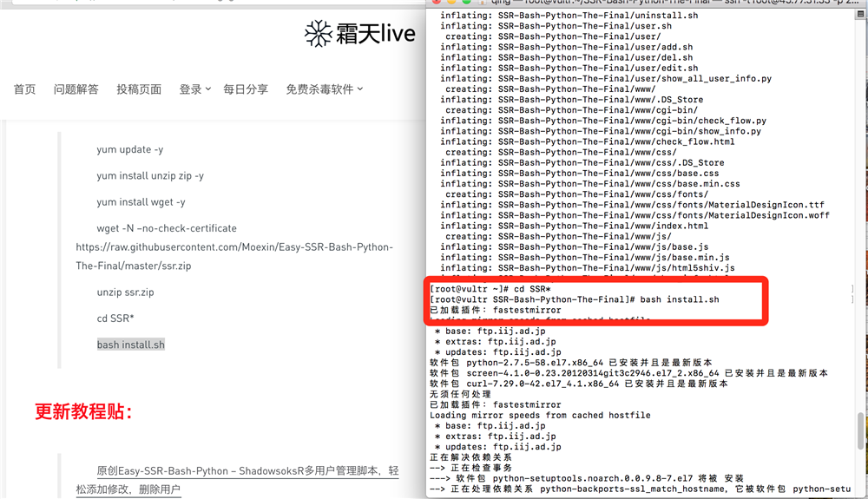The height and width of the screenshot is (499, 868).
Task: Open the 每日分享 menu item
Action: point(246,89)
